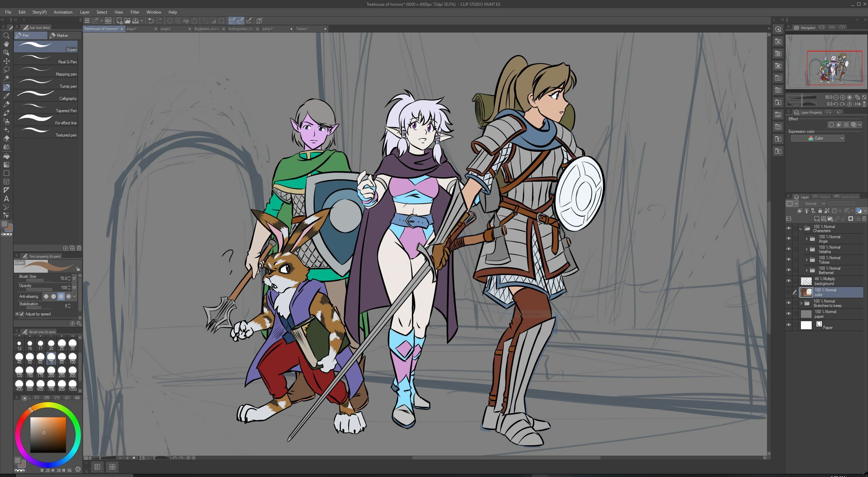Select the Gradient tool
Image resolution: width=868 pixels, height=477 pixels.
[x=6, y=165]
